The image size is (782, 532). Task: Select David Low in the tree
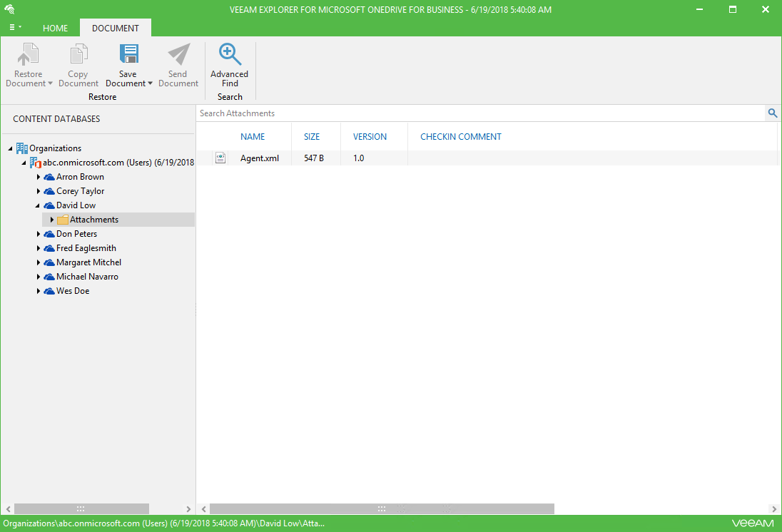tap(76, 205)
